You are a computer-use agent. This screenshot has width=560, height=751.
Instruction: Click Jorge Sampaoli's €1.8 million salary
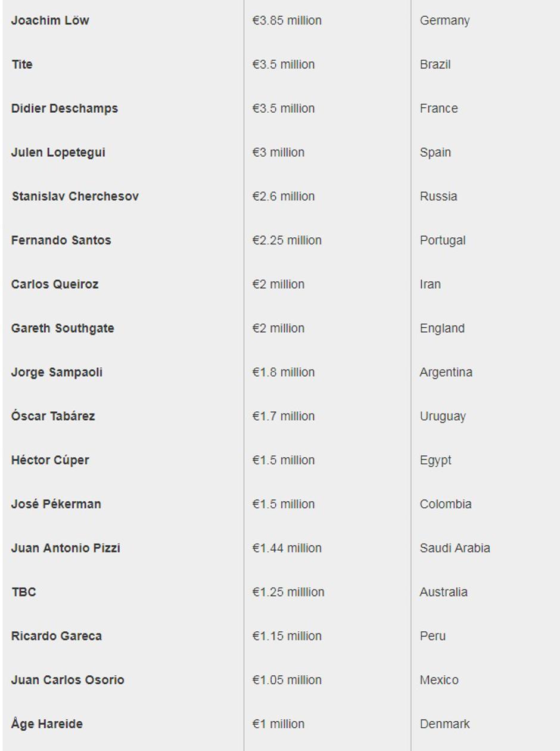click(283, 373)
